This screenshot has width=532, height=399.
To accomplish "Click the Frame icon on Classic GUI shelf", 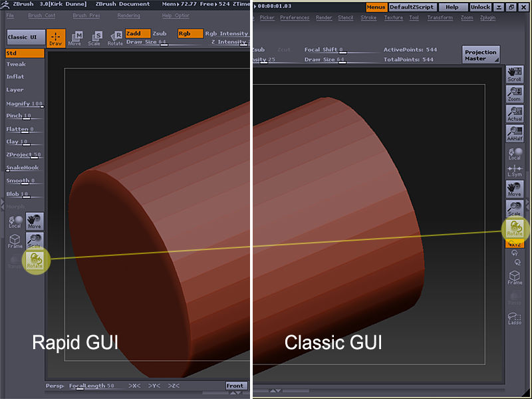I will click(x=514, y=277).
